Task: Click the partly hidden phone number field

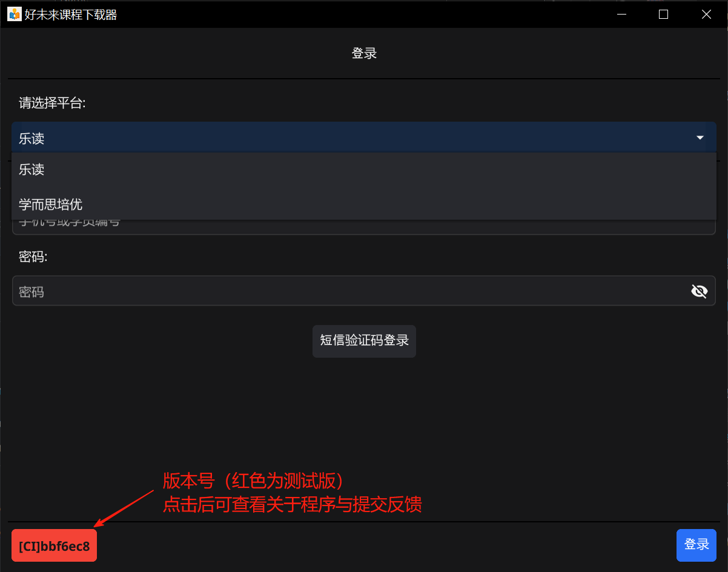Action: click(364, 227)
